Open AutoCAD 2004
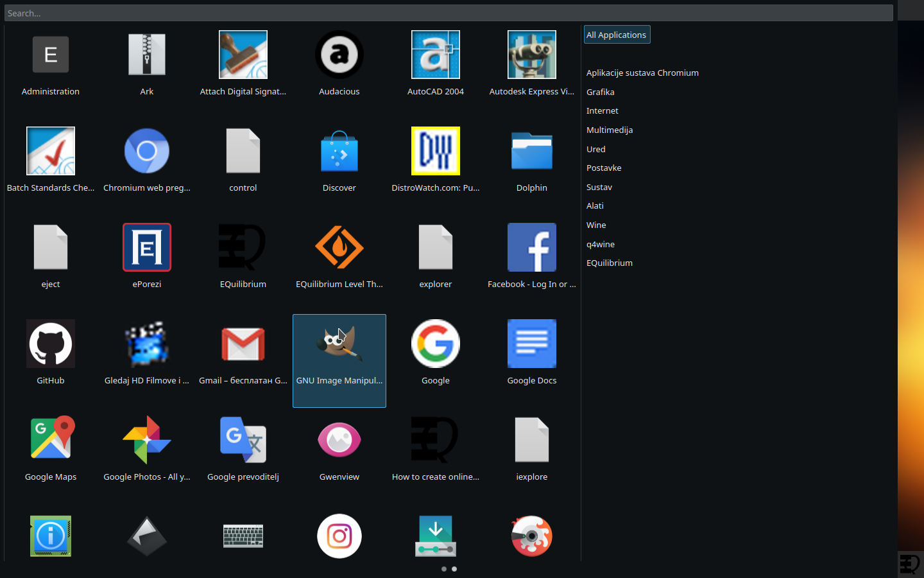The image size is (924, 578). (436, 64)
